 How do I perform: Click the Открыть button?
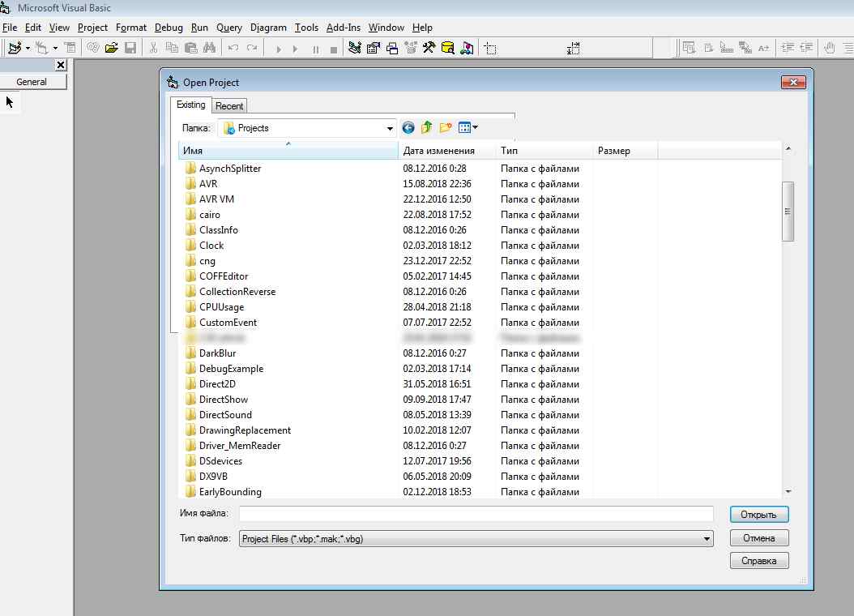click(x=758, y=515)
